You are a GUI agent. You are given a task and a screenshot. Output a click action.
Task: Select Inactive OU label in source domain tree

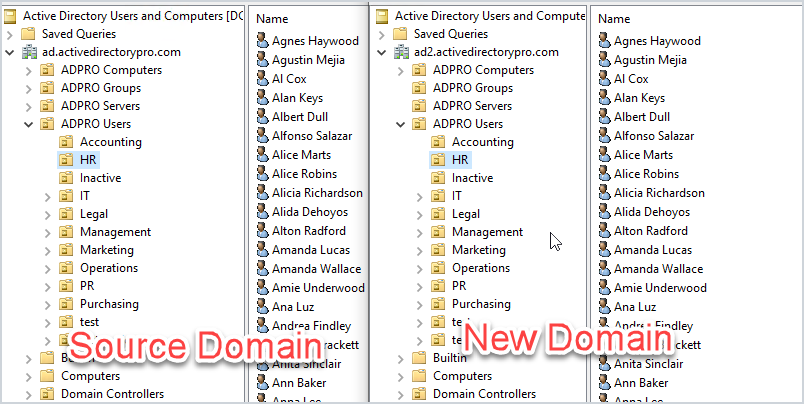coord(100,178)
